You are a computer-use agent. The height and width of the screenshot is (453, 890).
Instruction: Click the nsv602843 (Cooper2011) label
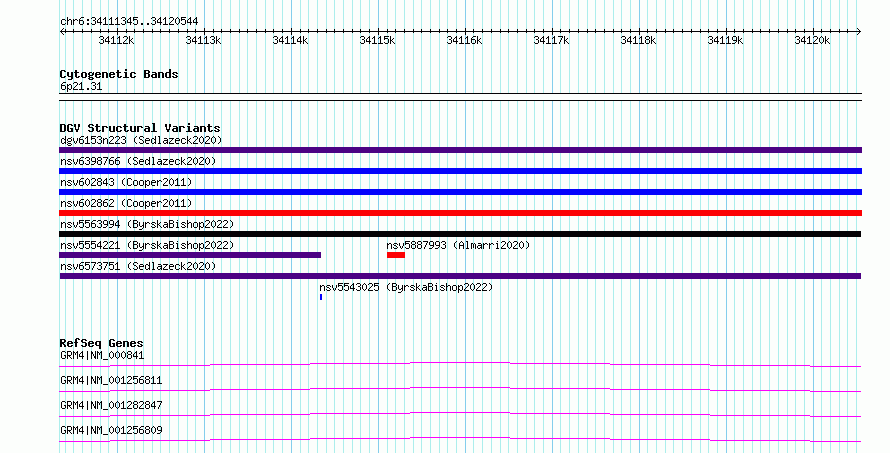[x=126, y=182]
